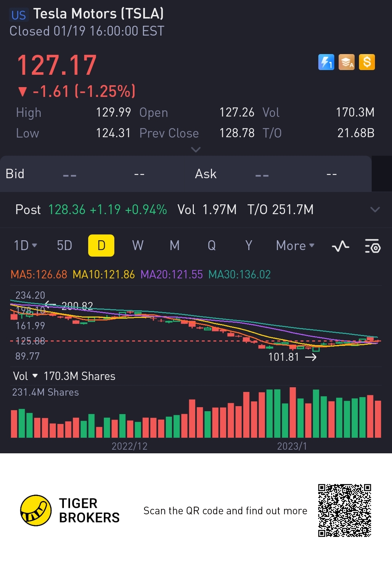Tap the MA5:126.68 indicator label
Image resolution: width=392 pixels, height=568 pixels.
pos(39,274)
